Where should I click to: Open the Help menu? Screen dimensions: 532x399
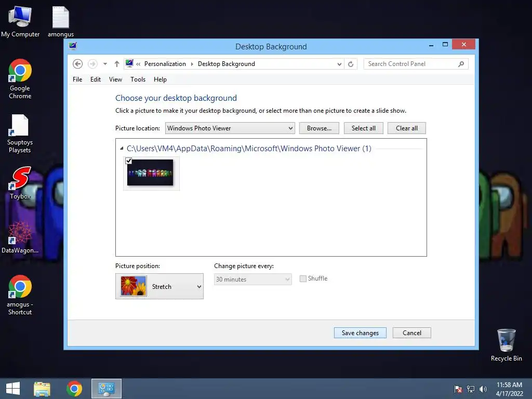(x=160, y=79)
